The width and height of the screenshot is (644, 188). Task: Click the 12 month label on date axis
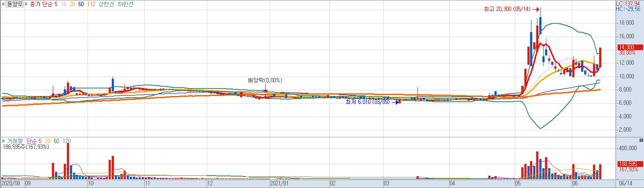click(210, 182)
